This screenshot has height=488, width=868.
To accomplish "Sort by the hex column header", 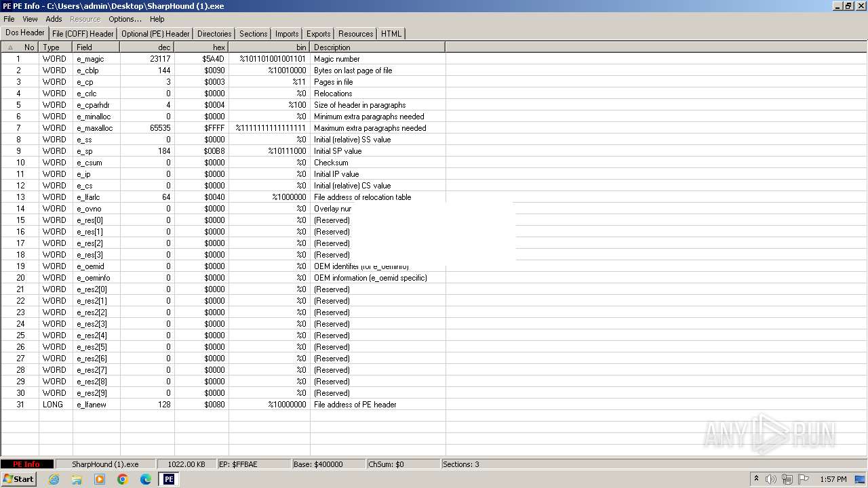I will point(201,47).
